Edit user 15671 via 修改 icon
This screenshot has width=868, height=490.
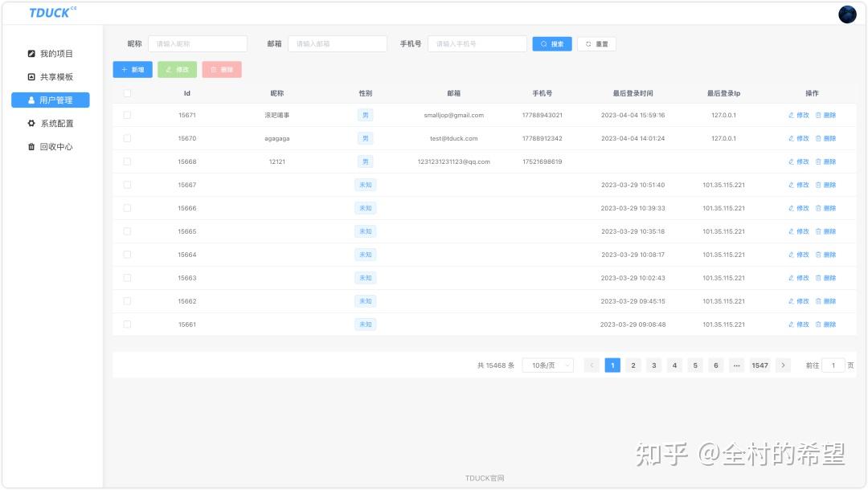pyautogui.click(x=799, y=115)
